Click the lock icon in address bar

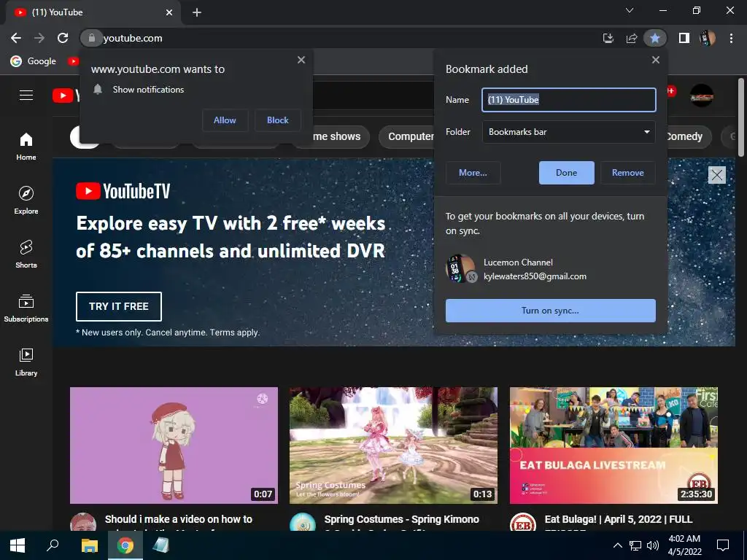pos(91,38)
